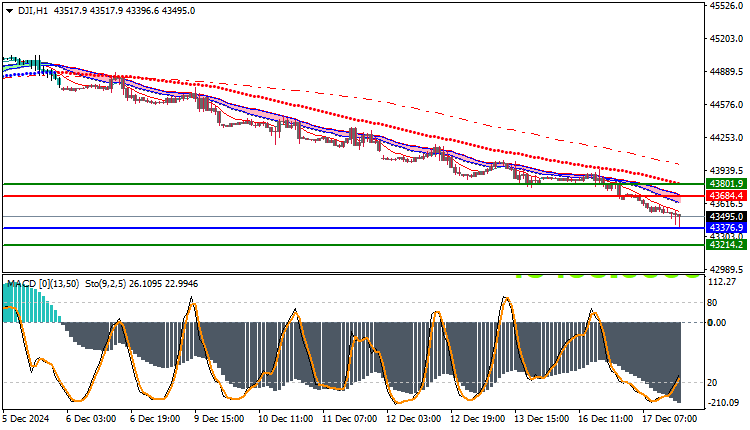Click the 45203.0 price scale value
Image resolution: width=750 pixels, height=430 pixels.
coord(727,38)
